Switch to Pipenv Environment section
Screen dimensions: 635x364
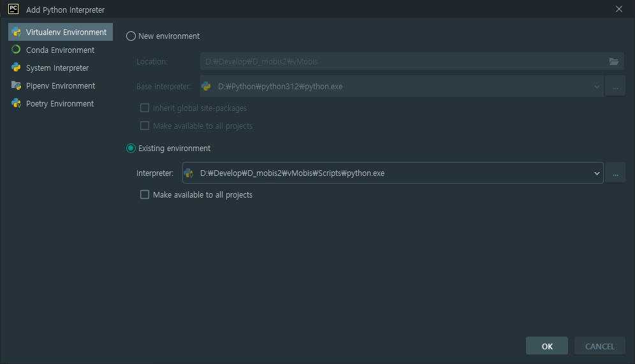pyautogui.click(x=61, y=85)
